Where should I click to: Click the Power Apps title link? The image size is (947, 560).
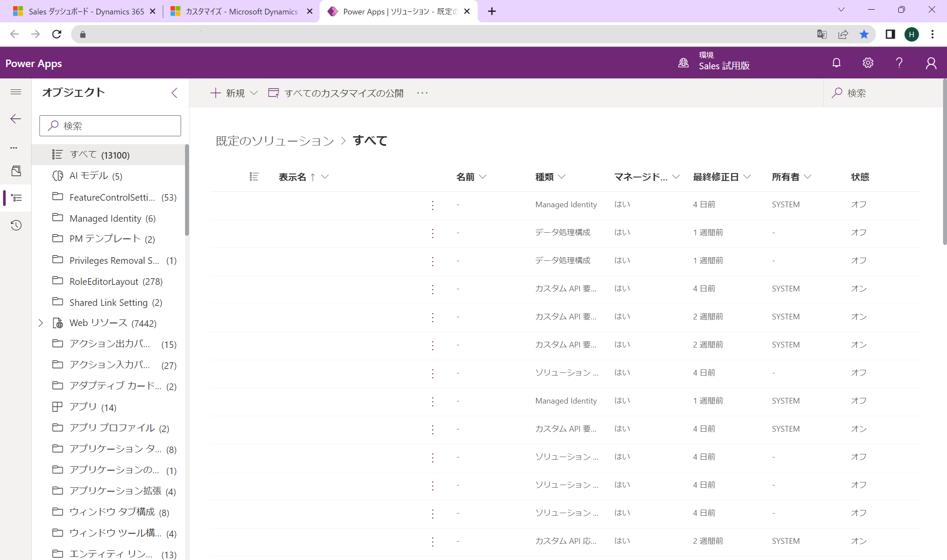click(x=34, y=63)
